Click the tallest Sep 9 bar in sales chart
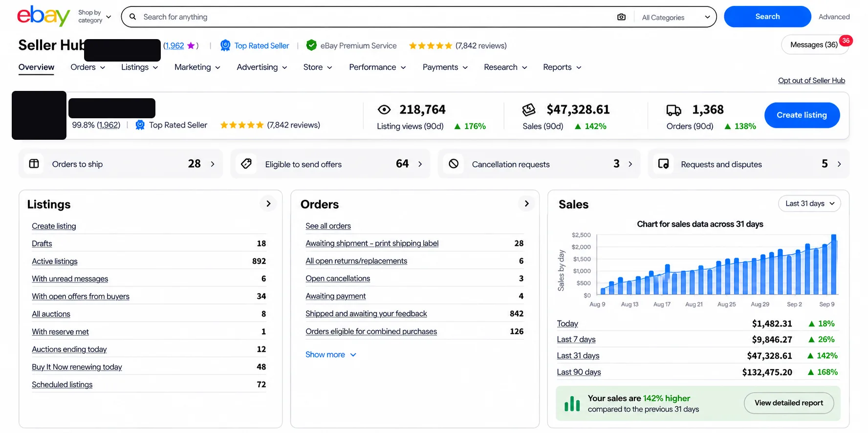 [834, 264]
